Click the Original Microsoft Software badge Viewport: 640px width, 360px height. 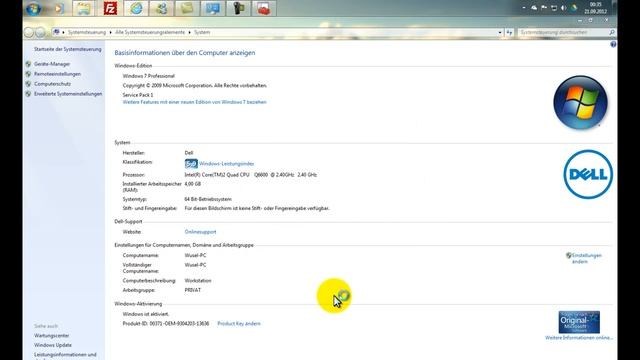click(x=579, y=322)
